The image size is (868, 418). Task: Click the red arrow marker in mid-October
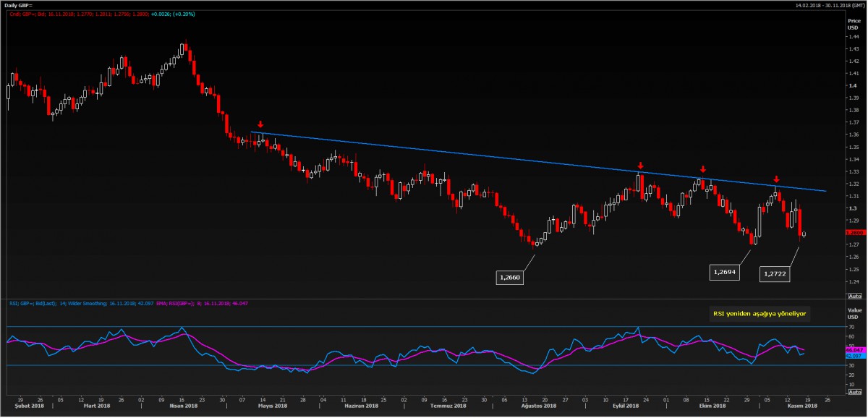point(702,169)
